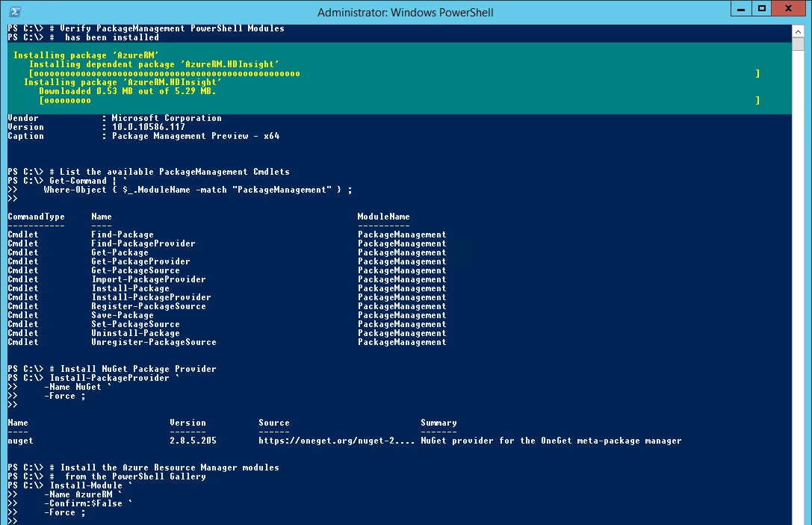Select 'Register-PackageSource' cmdlet name

149,306
